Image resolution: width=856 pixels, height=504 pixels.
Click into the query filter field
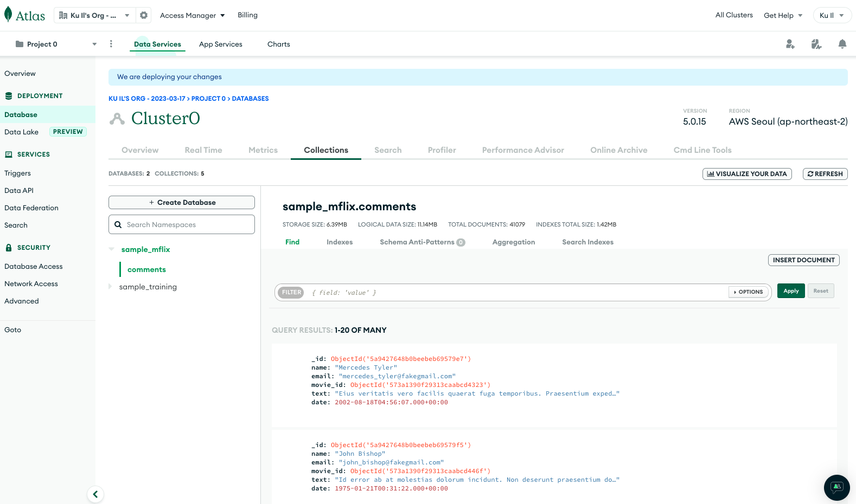518,293
